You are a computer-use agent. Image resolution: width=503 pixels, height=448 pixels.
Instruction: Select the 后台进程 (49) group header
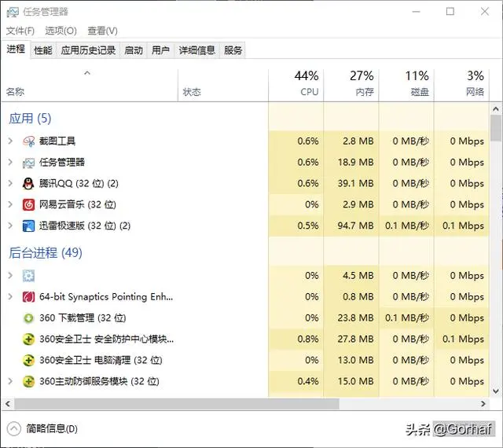(x=46, y=253)
